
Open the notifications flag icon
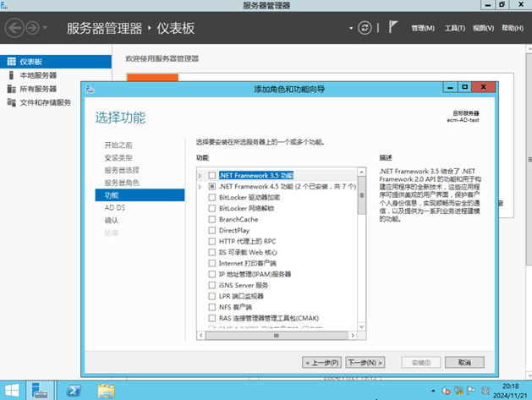coord(392,27)
